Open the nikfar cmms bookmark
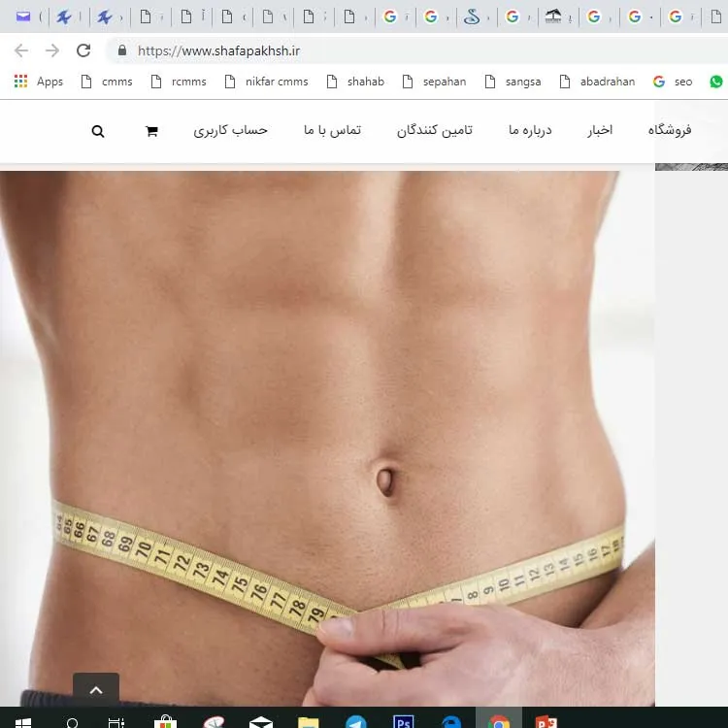The width and height of the screenshot is (728, 728). pos(266,82)
